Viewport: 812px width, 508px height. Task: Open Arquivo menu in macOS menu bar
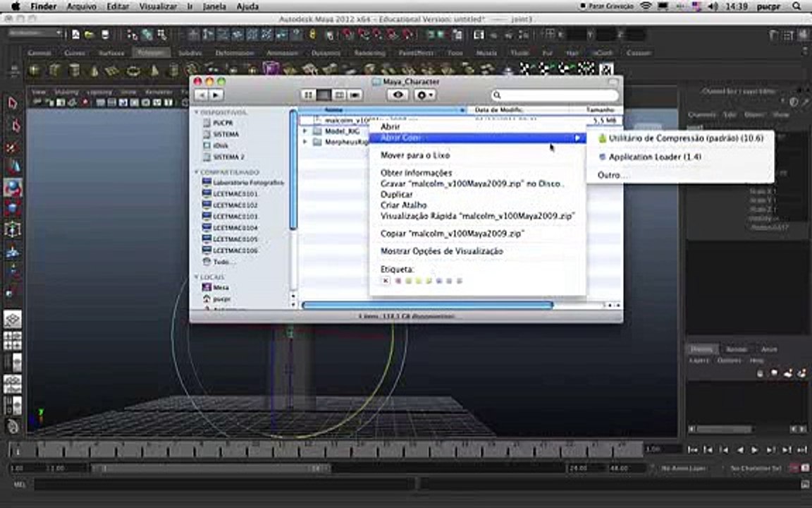tap(81, 6)
